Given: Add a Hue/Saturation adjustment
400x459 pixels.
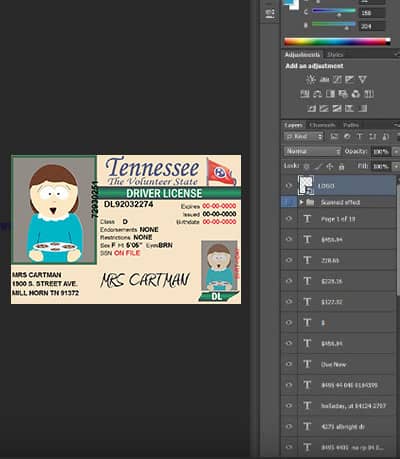Looking at the screenshot, I should tap(305, 94).
